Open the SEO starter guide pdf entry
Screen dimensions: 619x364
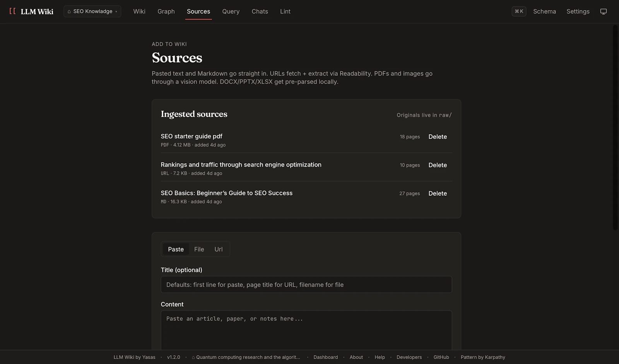192,136
